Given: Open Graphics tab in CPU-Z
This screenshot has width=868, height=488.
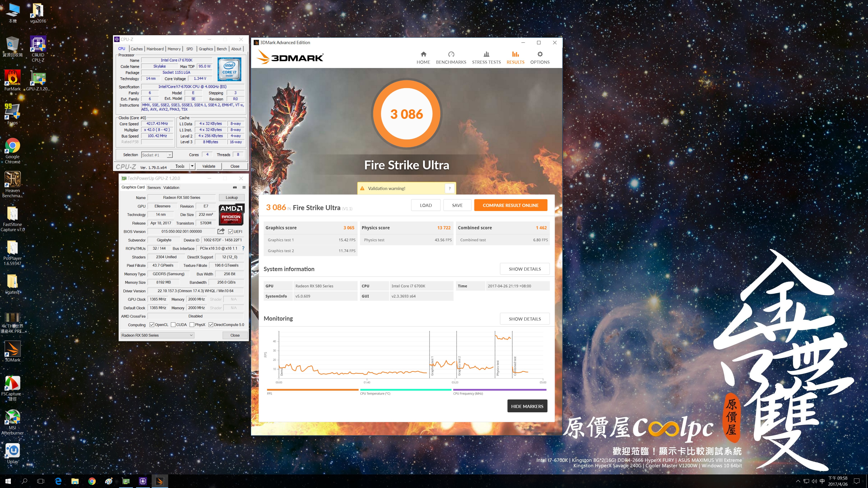Looking at the screenshot, I should point(206,49).
